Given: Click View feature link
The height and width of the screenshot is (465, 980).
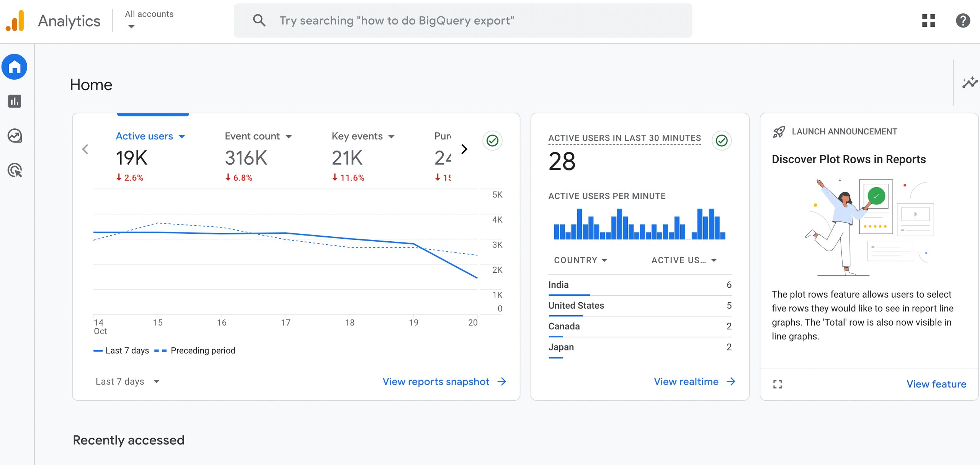Looking at the screenshot, I should coord(936,384).
